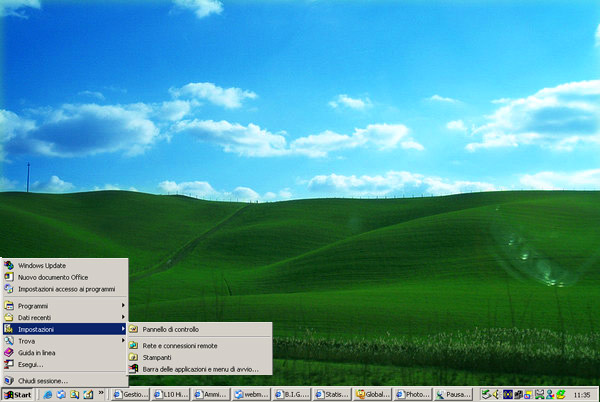Open the Stampanti folder
The image size is (600, 402).
pyautogui.click(x=200, y=357)
